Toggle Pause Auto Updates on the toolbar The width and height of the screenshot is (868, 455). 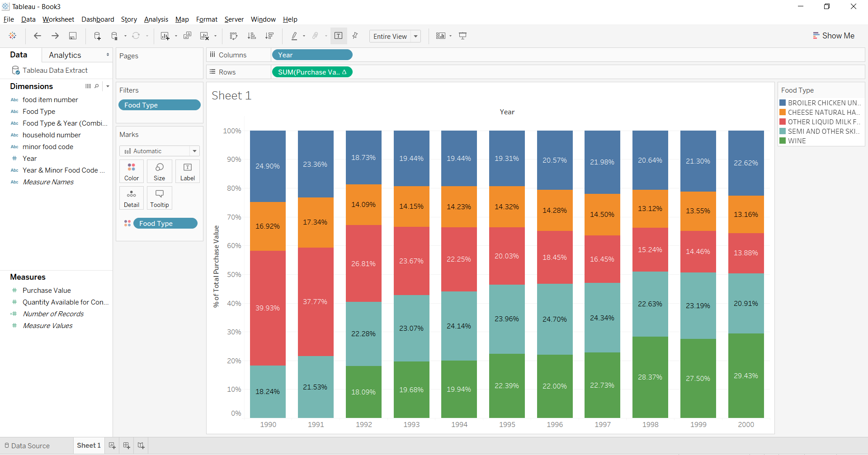pos(114,36)
